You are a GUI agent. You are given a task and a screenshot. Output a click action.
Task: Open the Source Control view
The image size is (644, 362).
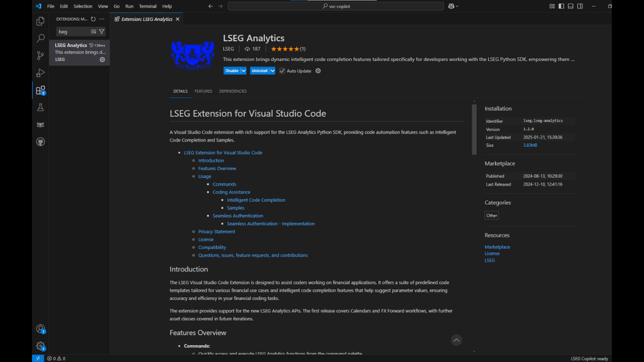pos(40,56)
